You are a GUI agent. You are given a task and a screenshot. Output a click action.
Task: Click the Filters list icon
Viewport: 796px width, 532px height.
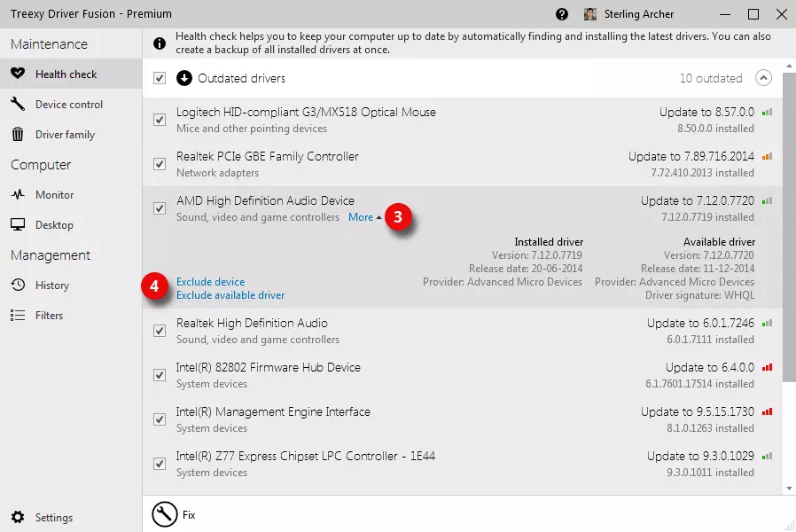coord(18,316)
